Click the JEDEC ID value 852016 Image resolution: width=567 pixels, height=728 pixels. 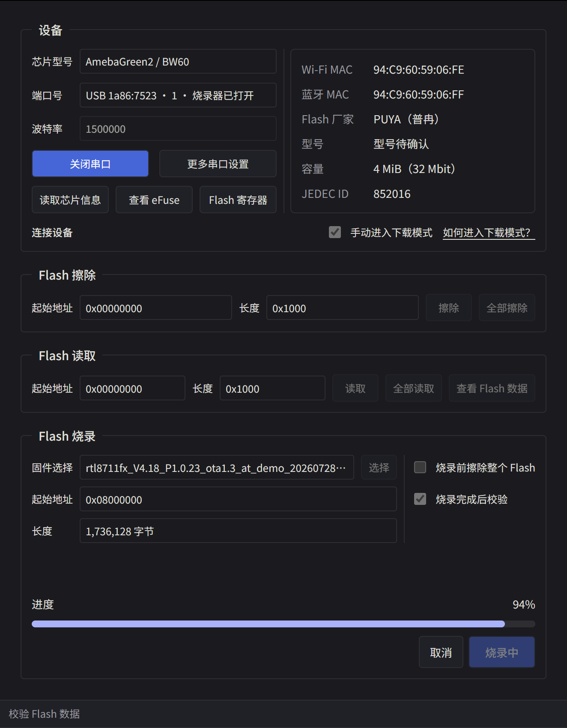[392, 194]
